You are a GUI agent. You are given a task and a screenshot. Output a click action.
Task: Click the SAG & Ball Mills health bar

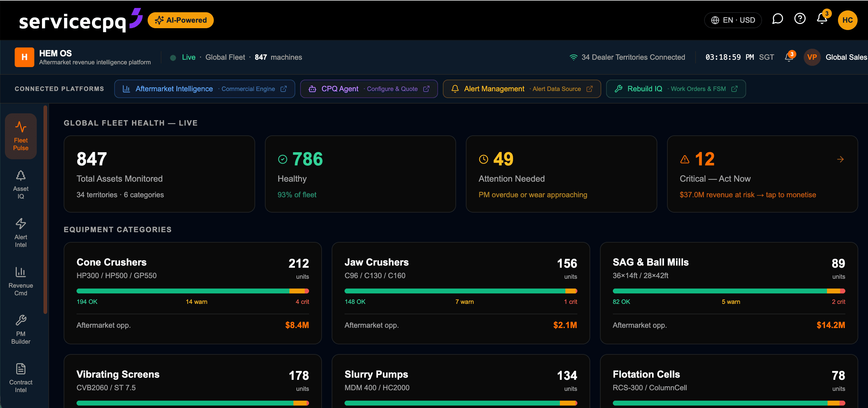point(729,291)
